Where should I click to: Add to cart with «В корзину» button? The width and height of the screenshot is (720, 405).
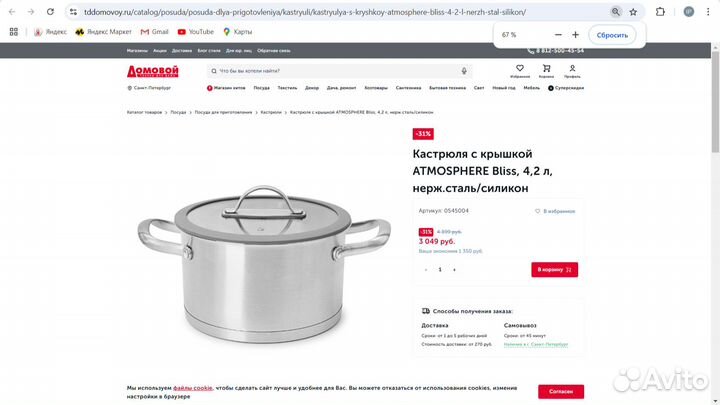[x=555, y=270]
